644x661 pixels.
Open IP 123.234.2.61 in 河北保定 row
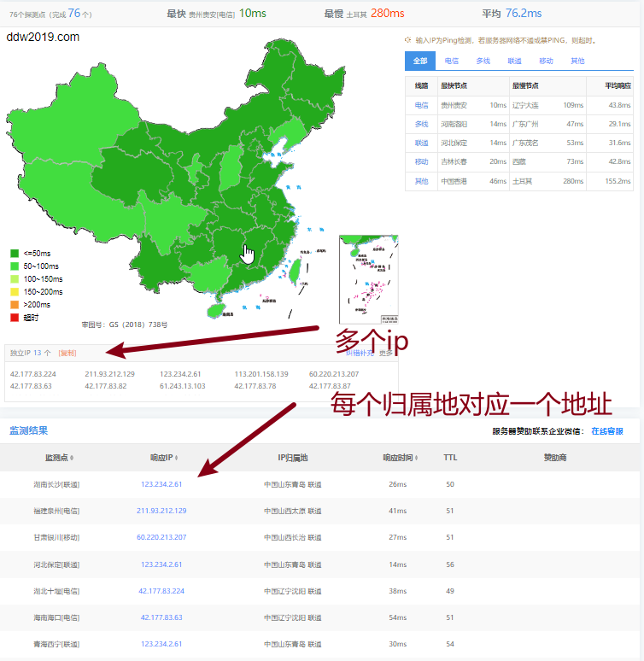click(161, 564)
